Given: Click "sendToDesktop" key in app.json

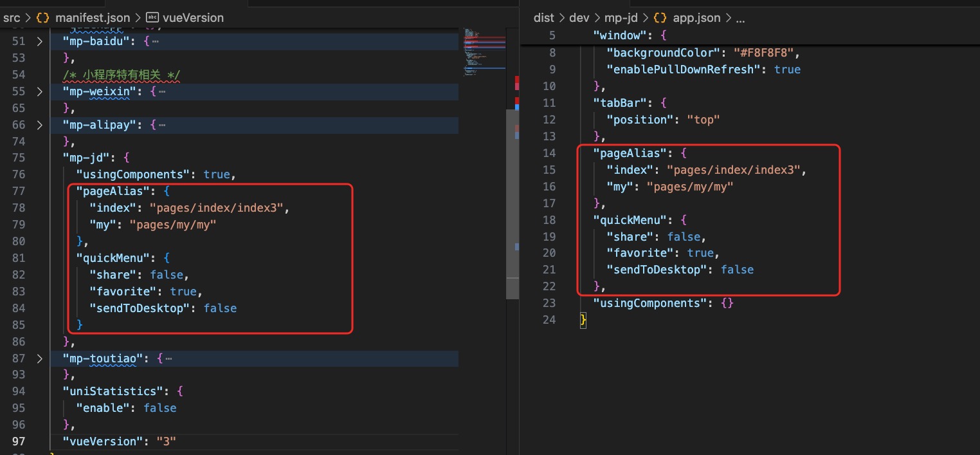Looking at the screenshot, I should (657, 270).
